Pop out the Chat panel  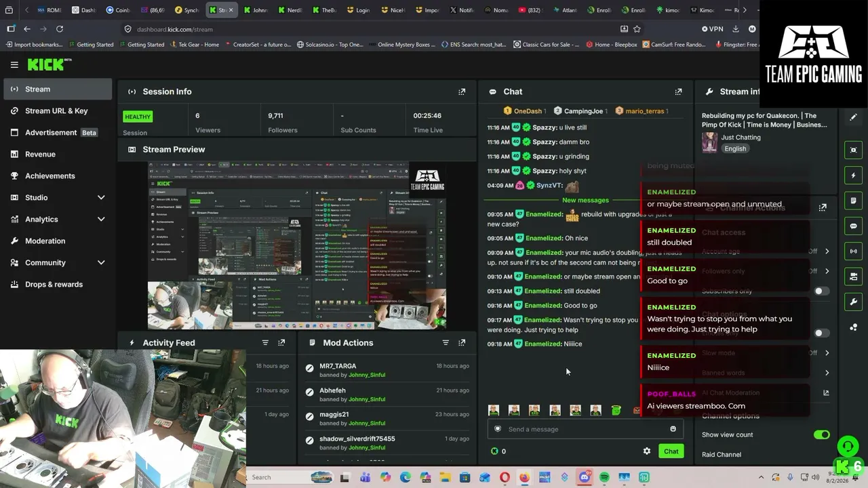click(x=678, y=91)
